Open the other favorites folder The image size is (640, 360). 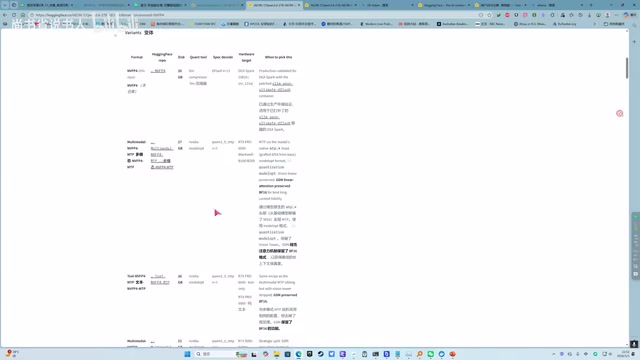(x=614, y=24)
